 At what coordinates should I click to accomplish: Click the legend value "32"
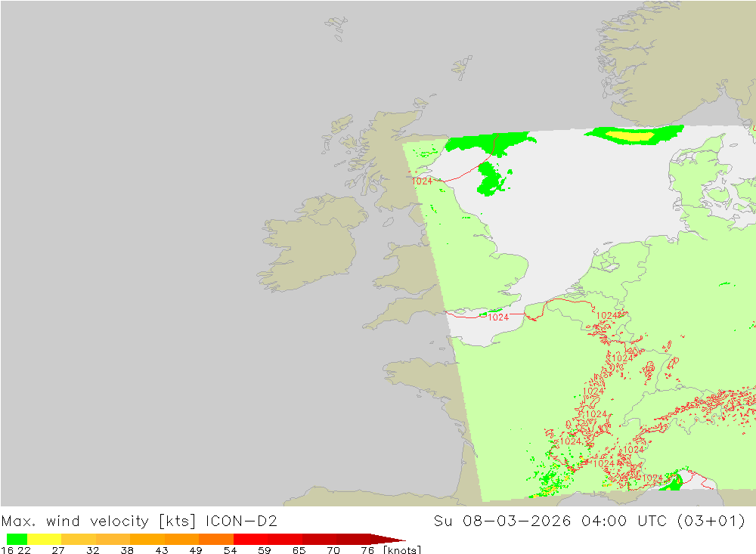point(92,549)
